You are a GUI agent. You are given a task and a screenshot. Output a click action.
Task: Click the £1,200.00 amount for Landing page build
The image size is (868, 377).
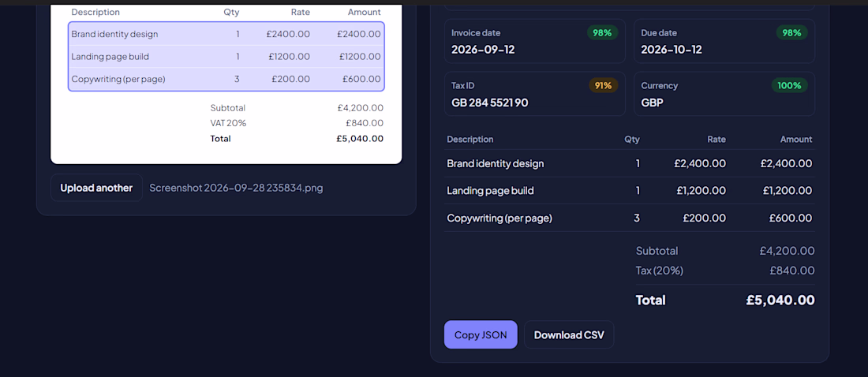point(788,190)
